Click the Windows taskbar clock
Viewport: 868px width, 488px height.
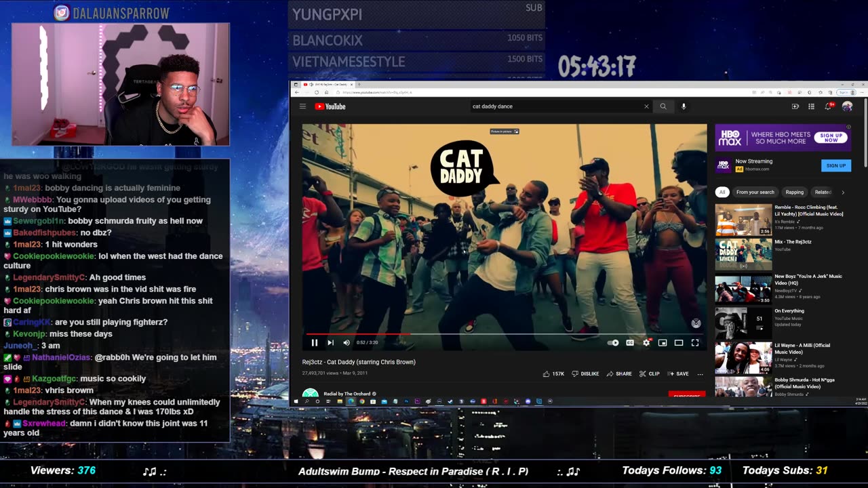point(860,401)
